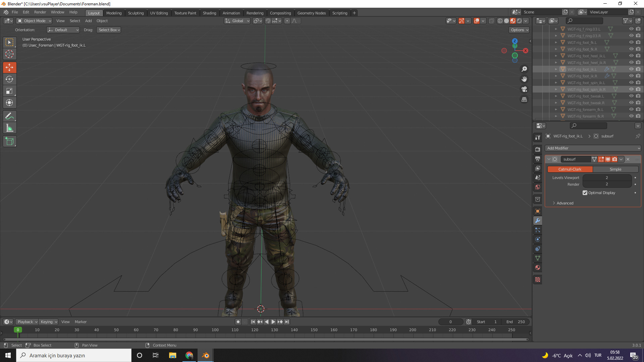Switch to Sculpting workspace tab
Image resolution: width=644 pixels, height=362 pixels.
(136, 13)
